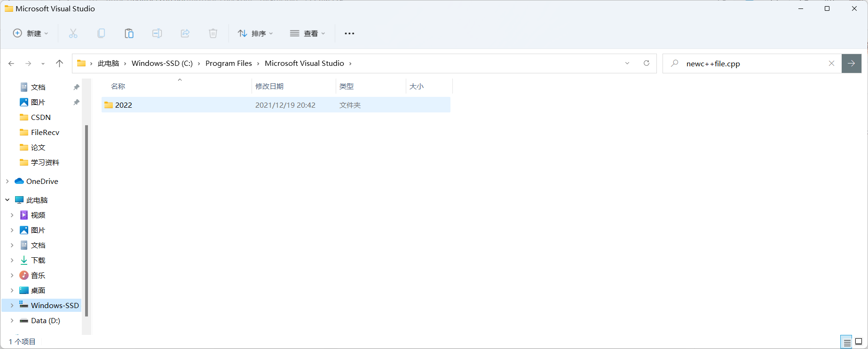Switch to large thumbnails view icon

[x=859, y=342]
